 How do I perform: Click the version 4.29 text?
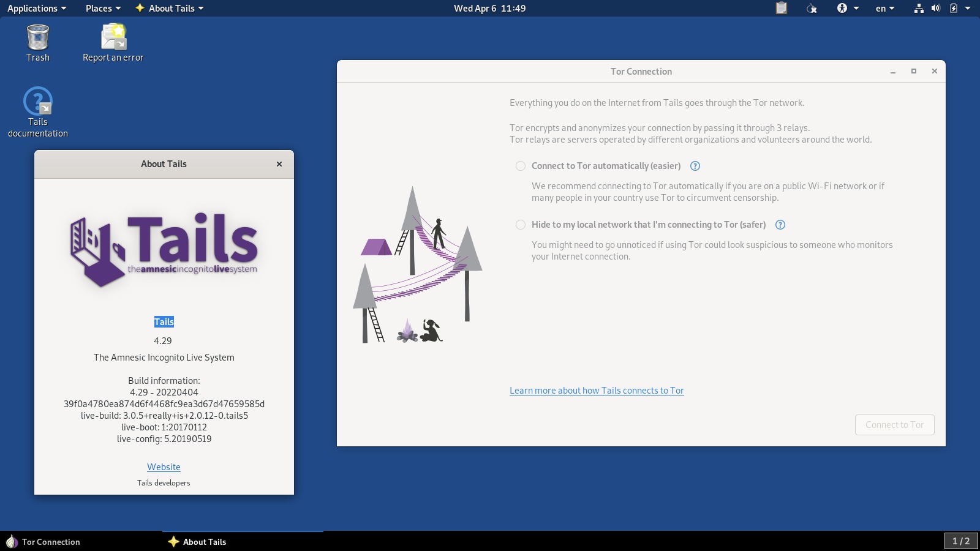[x=163, y=341]
